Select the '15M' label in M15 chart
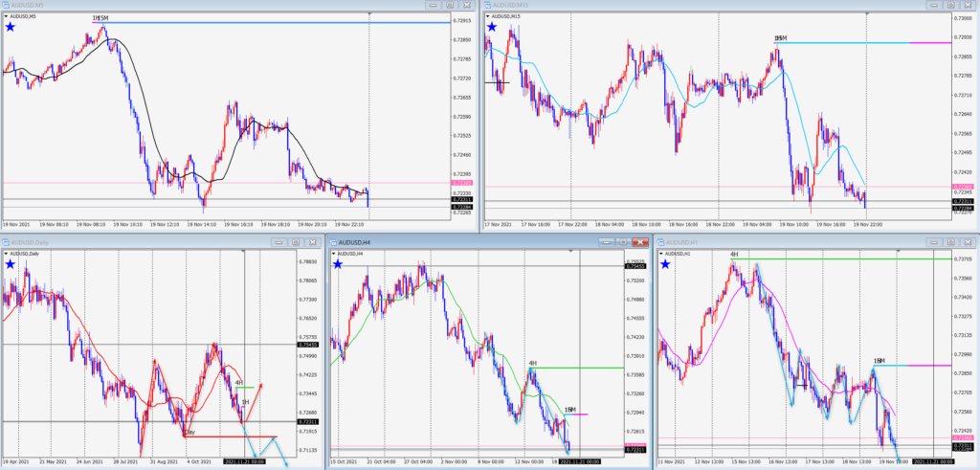Image resolution: width=980 pixels, height=470 pixels. (779, 38)
